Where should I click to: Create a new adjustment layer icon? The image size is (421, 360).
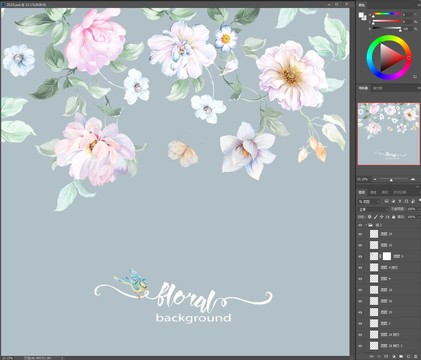tap(394, 356)
